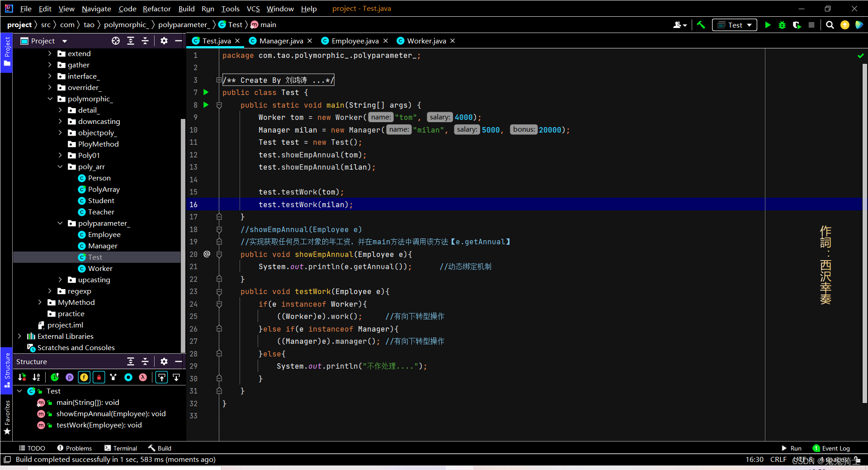Unfold the collapsed javadoc comment at line 3
The image size is (868, 470).
point(219,80)
